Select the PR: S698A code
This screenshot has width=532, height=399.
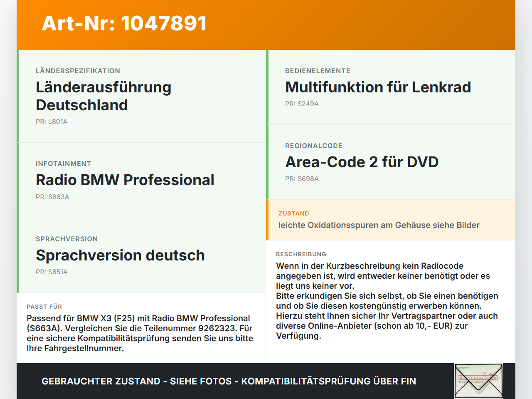click(x=302, y=178)
